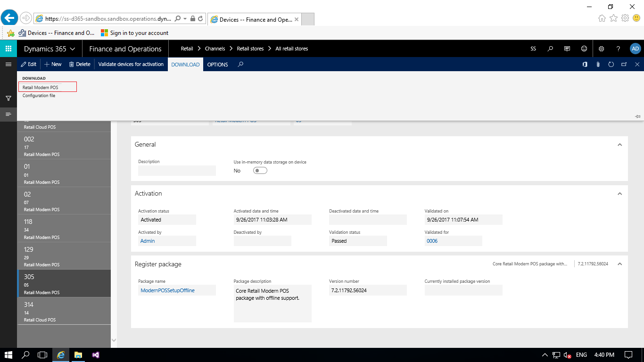
Task: Open the AD user account avatar
Action: coord(635,49)
